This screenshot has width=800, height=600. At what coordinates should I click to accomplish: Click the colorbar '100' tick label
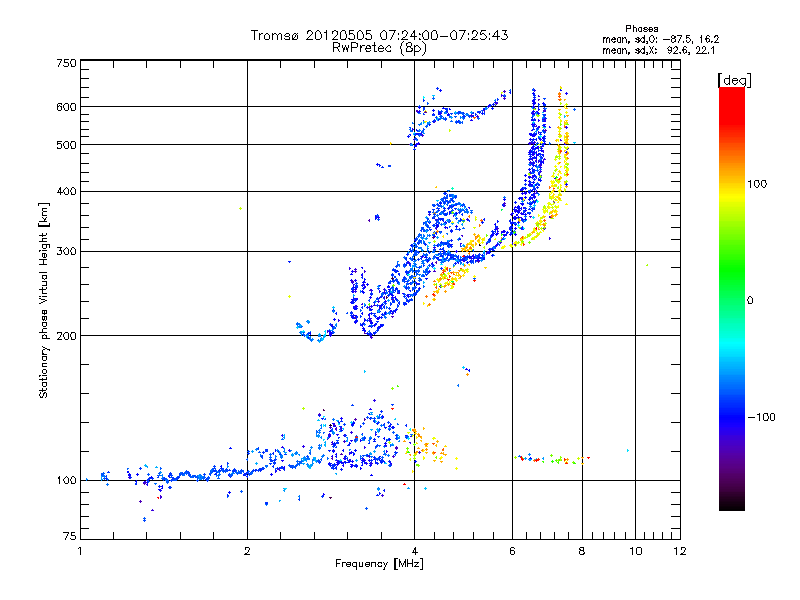point(757,184)
